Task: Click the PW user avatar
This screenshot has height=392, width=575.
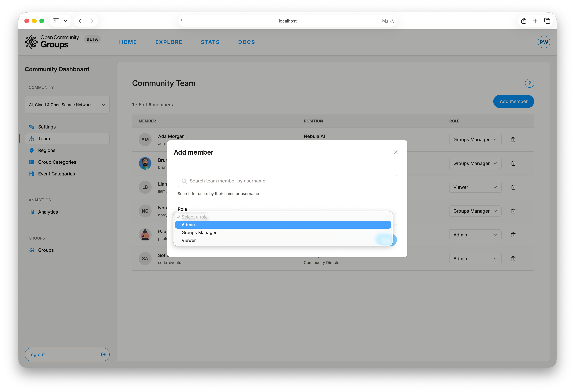Action: (544, 42)
